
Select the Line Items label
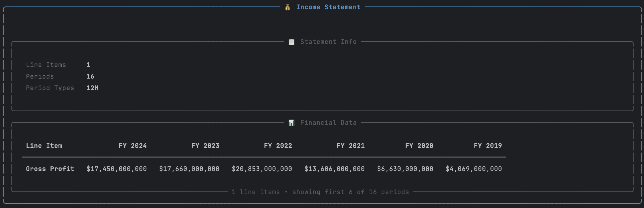click(x=46, y=65)
